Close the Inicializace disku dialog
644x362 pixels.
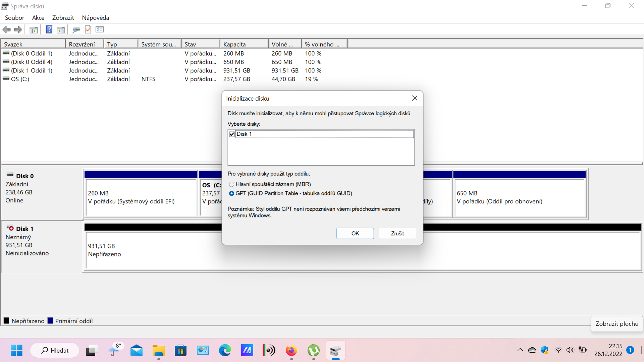point(415,98)
